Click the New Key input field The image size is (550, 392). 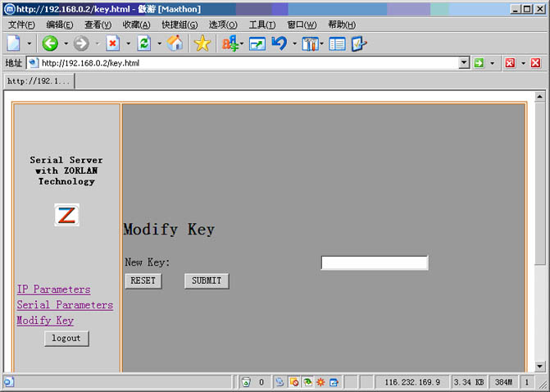pos(374,262)
